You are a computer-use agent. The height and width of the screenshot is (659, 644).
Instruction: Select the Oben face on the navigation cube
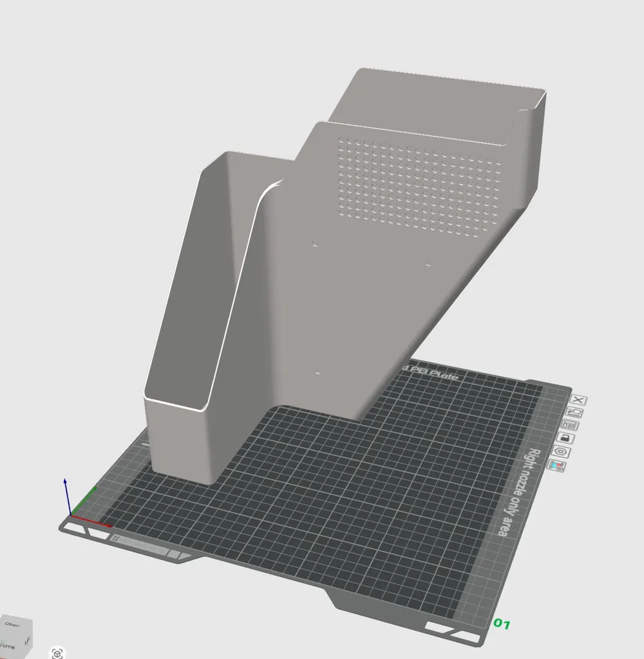coord(12,625)
